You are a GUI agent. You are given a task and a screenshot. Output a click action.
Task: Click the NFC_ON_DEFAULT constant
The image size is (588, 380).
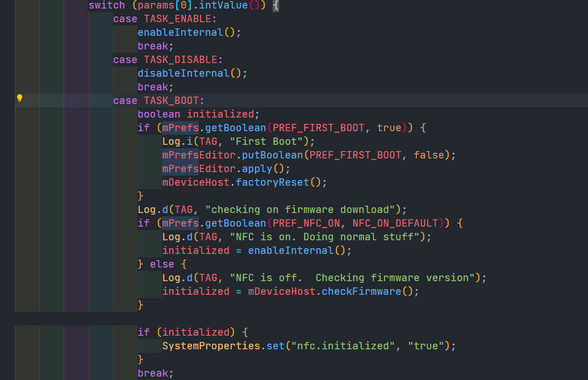tap(395, 223)
